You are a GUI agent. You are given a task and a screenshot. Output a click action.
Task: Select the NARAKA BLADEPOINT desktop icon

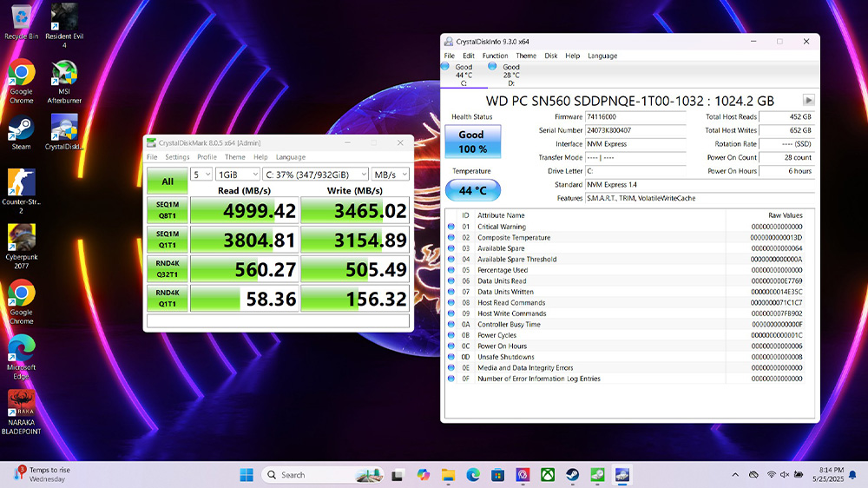[x=21, y=412]
